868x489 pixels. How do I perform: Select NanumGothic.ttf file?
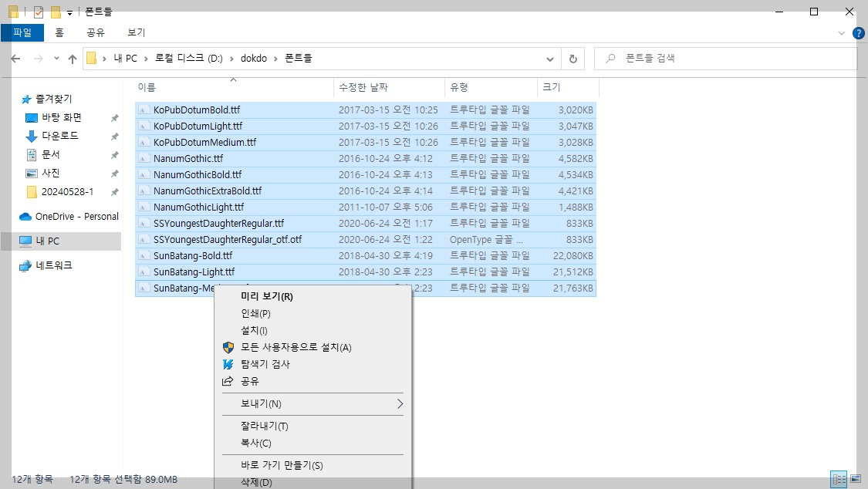tap(366, 158)
